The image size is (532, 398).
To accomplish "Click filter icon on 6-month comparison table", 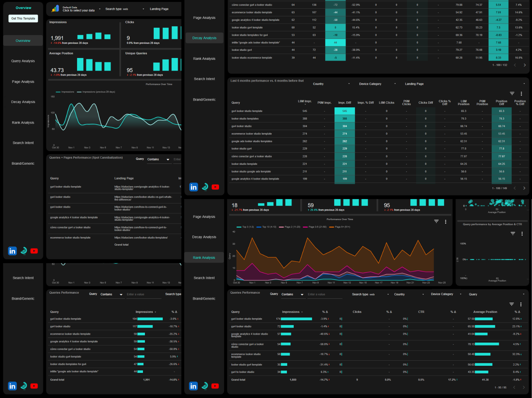I will (x=512, y=93).
